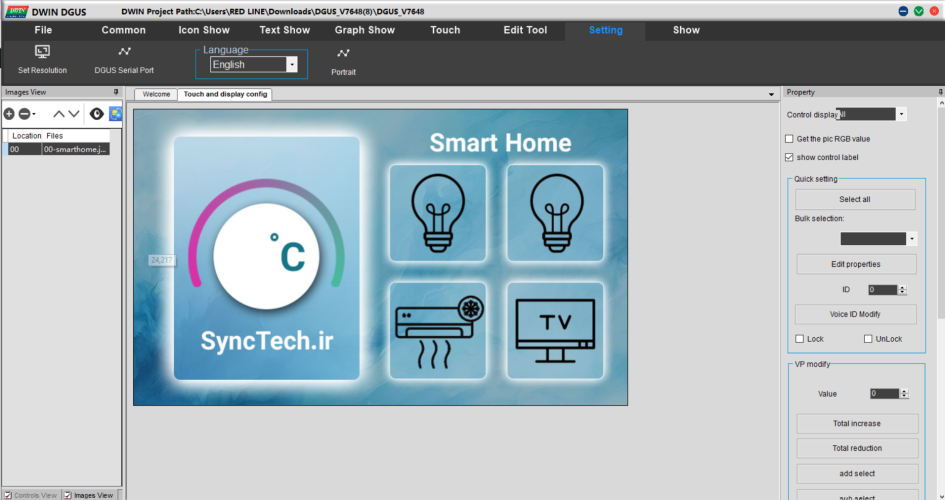Switch to the Welcome tab
Image resolution: width=945 pixels, height=500 pixels.
tap(156, 94)
